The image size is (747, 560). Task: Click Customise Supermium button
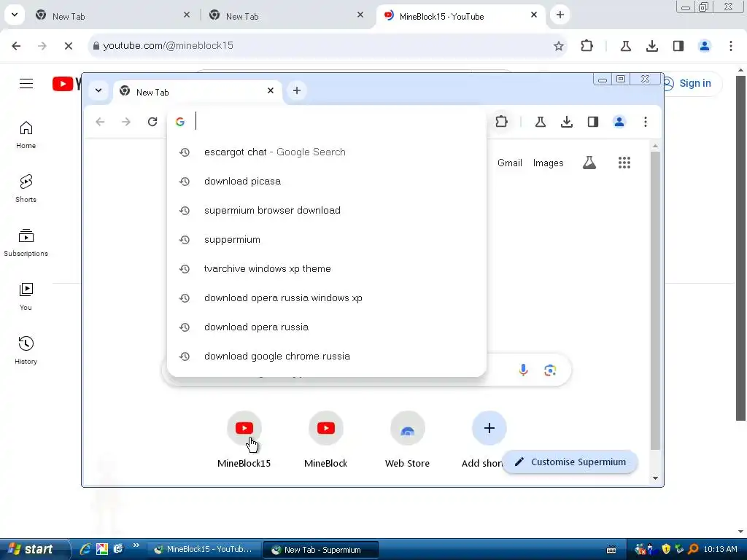pos(570,462)
